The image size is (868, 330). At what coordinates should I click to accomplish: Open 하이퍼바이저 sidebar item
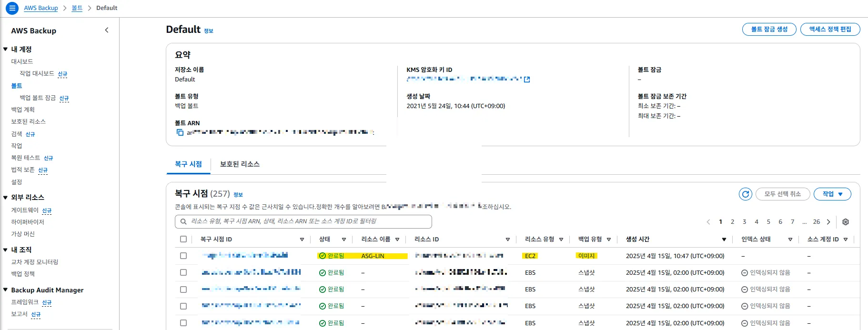[28, 222]
